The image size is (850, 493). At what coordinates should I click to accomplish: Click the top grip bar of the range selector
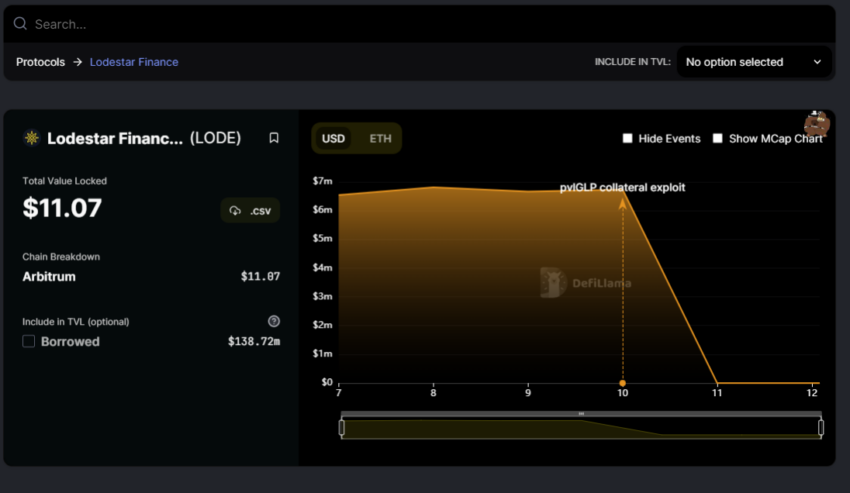pos(581,414)
